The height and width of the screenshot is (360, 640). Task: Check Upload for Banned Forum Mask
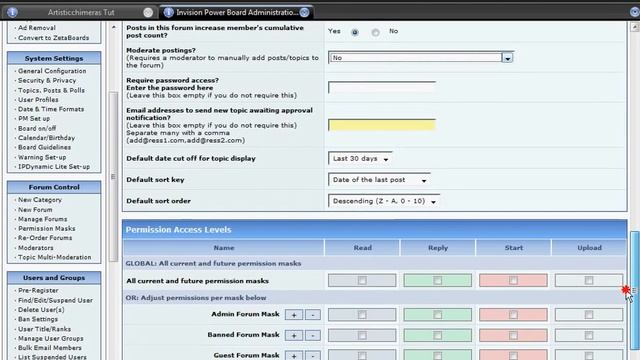(x=589, y=335)
